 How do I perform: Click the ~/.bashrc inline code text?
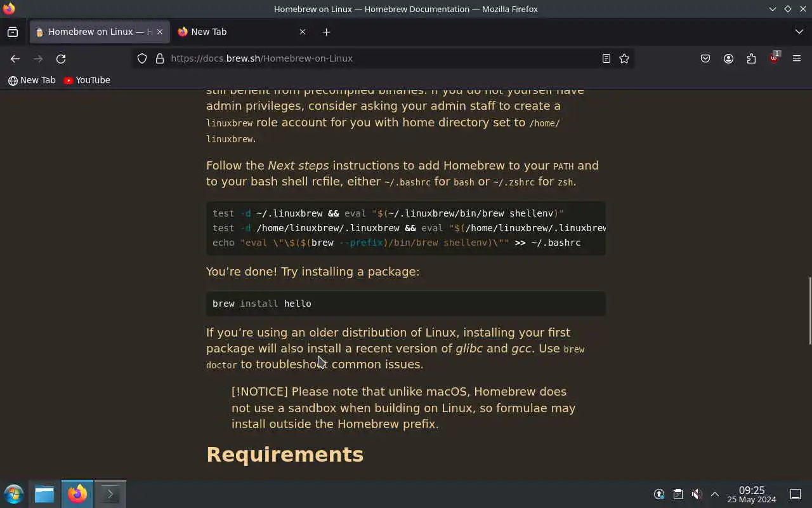(x=407, y=182)
